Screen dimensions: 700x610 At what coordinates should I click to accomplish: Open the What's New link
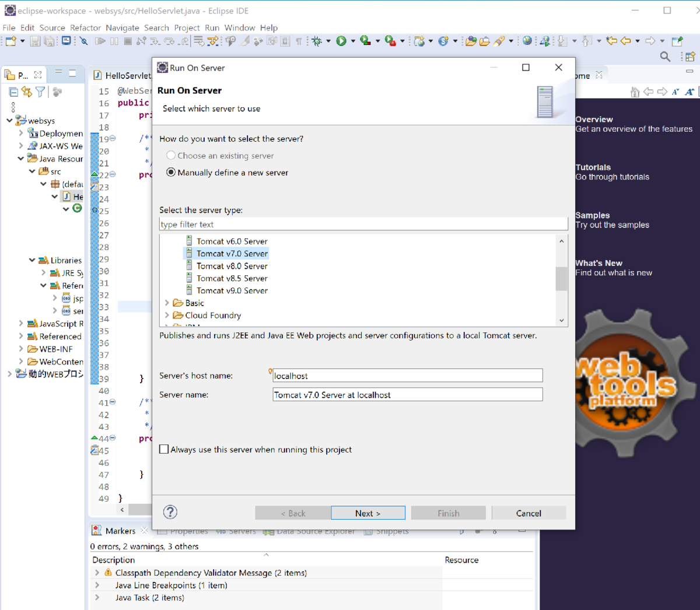[x=598, y=263]
